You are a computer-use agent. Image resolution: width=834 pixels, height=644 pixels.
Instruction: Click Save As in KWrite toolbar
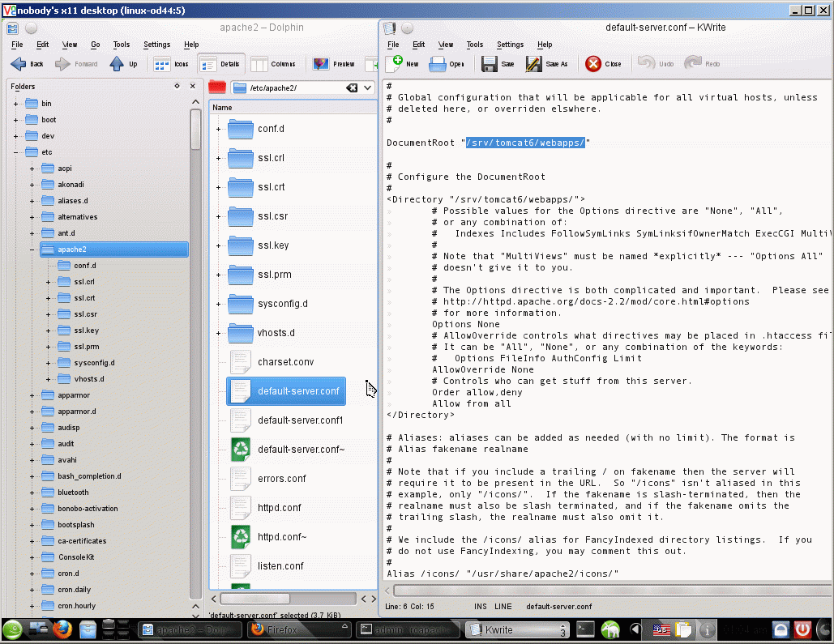(547, 64)
